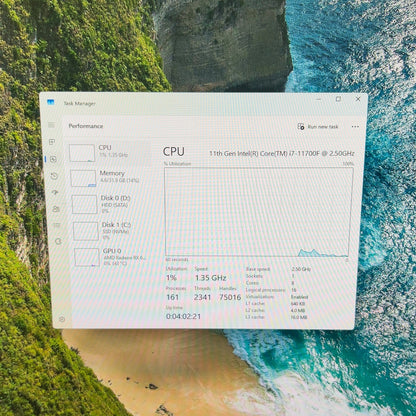Click the L3 cache 16.0 MB value
This screenshot has width=416, height=416.
coord(299,317)
